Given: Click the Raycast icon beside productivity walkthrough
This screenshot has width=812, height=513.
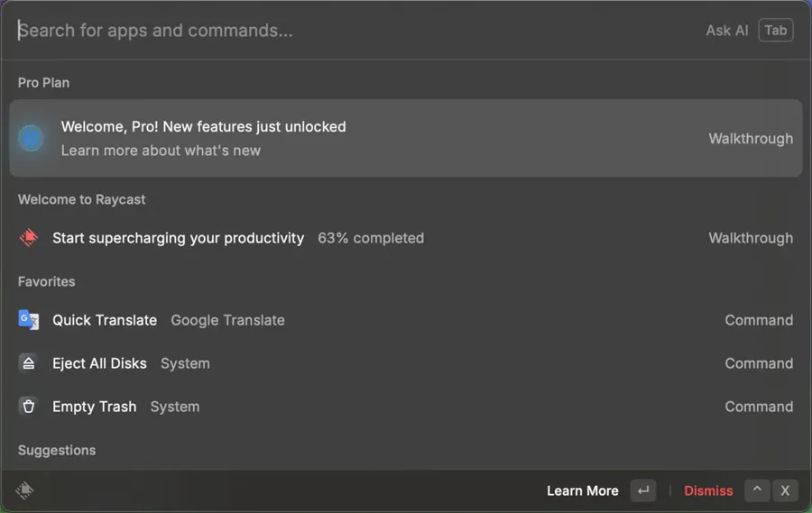Looking at the screenshot, I should (29, 238).
